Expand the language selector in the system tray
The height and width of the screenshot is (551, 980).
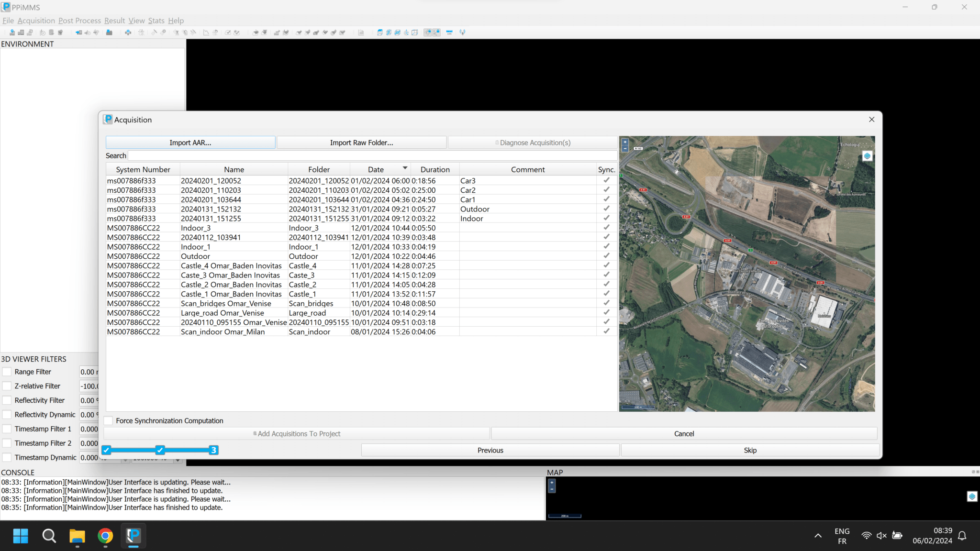(x=842, y=536)
